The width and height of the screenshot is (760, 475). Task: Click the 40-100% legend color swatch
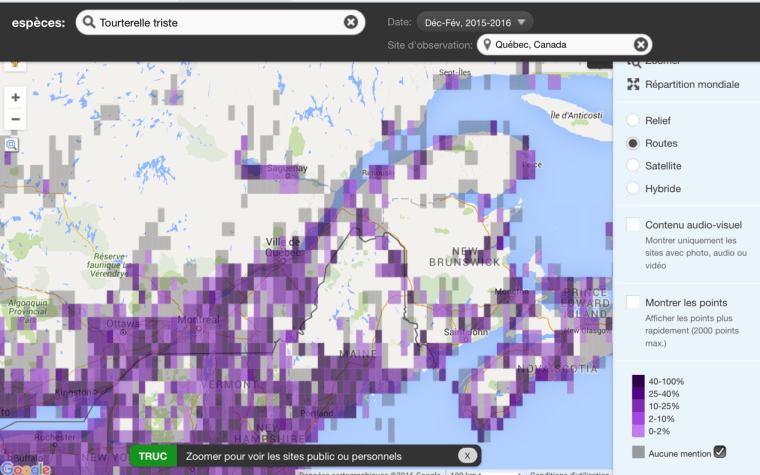pos(638,381)
